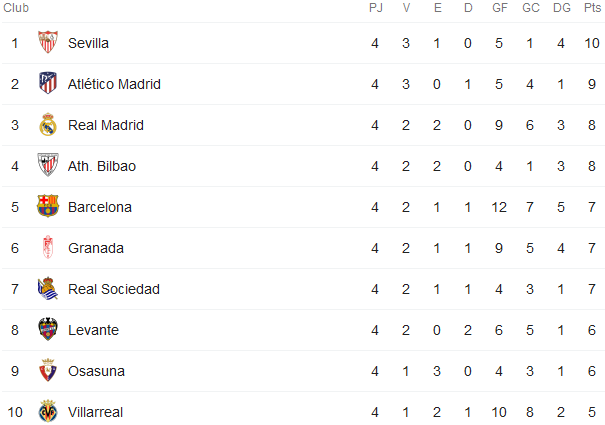Image resolution: width=605 pixels, height=425 pixels.
Task: Select the Real Madrid crest
Action: coord(48,124)
